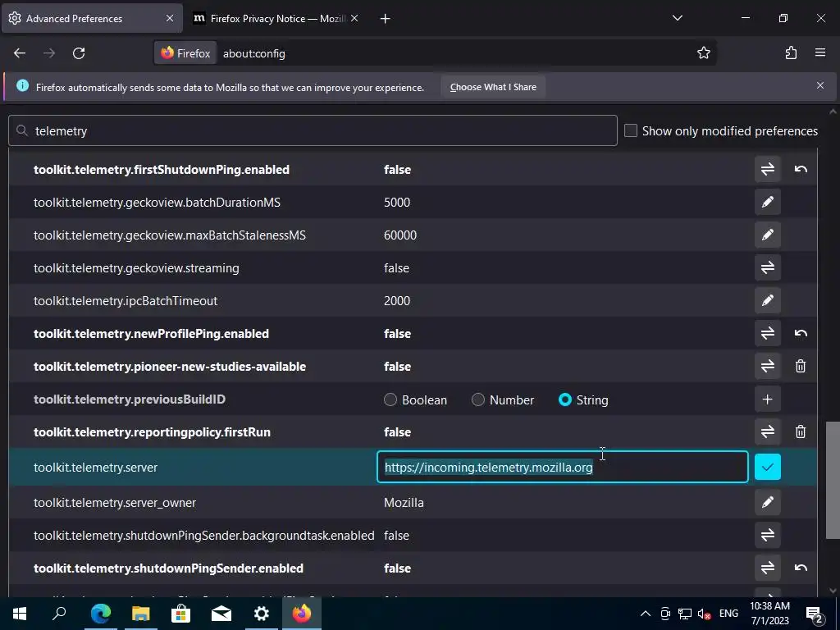Reset toolkit.telemetry.newProfilePing.enabled to default
The height and width of the screenshot is (630, 840).
[801, 333]
